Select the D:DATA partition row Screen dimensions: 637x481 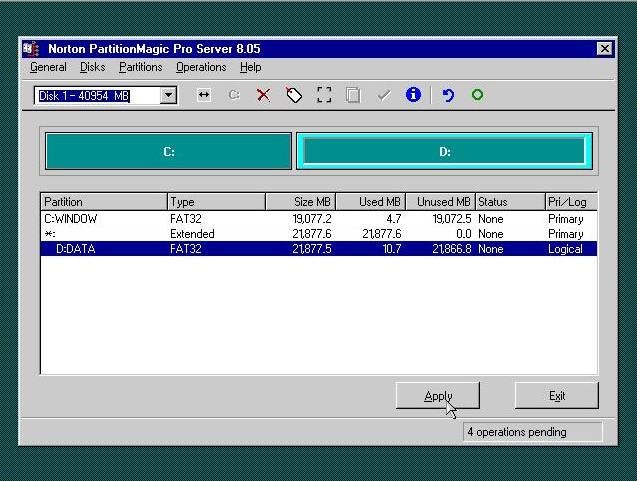(x=319, y=249)
